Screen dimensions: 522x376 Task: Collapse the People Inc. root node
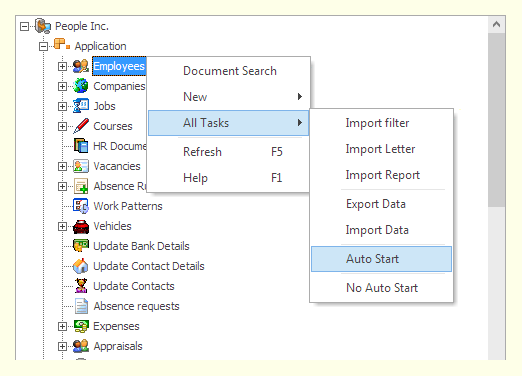24,26
